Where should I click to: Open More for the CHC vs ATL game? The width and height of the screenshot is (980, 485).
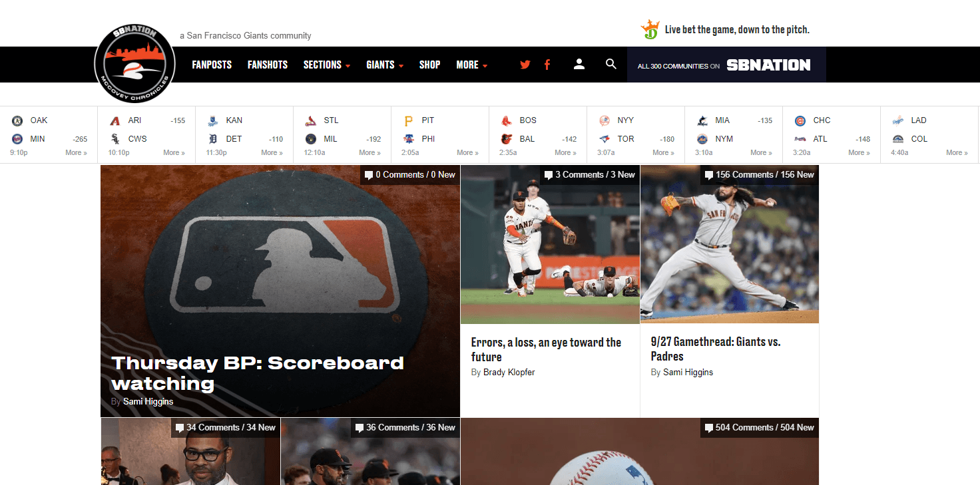859,153
